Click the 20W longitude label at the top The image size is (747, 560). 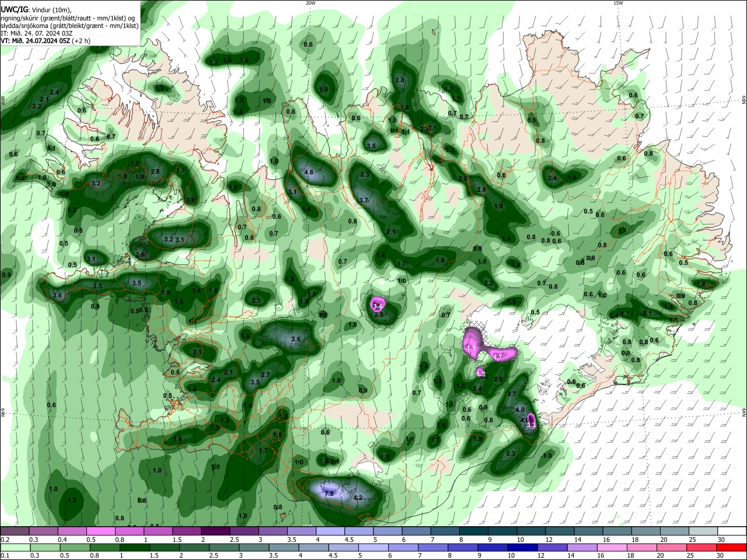[310, 3]
